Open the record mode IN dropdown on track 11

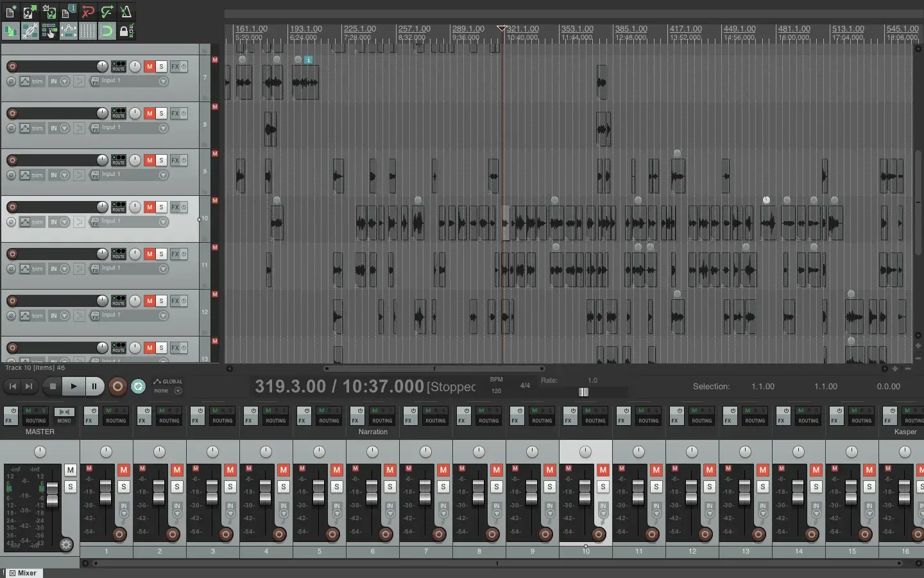pyautogui.click(x=58, y=269)
